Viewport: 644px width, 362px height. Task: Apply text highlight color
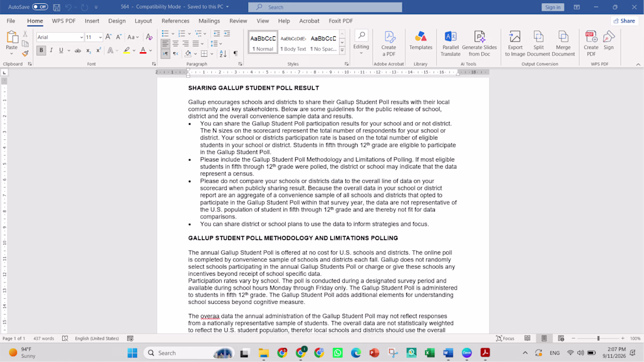coord(126,50)
